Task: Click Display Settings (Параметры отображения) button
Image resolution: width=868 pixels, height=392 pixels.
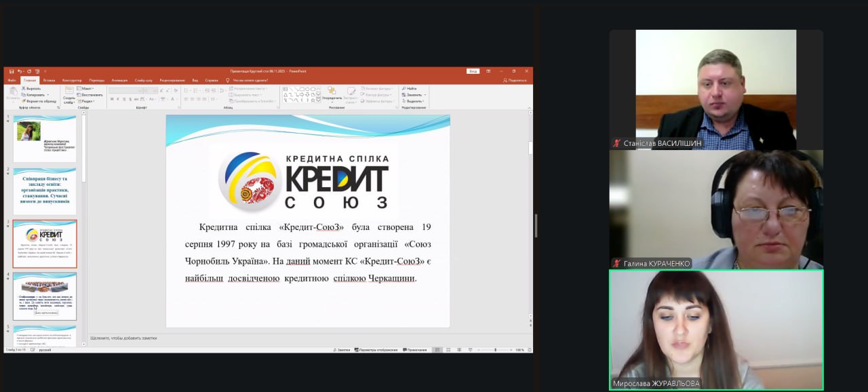Action: [x=377, y=350]
